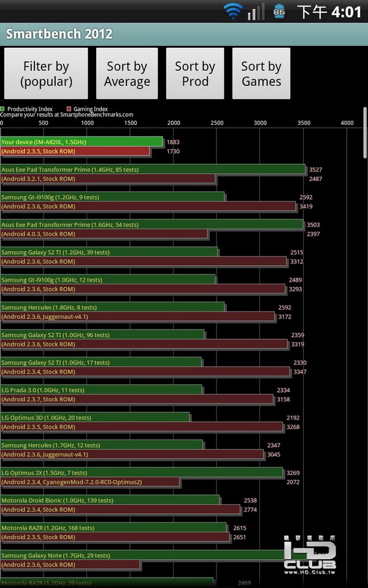Select the LG Optimus 3D 1.0GHz bar
Viewport: 368px width, 588px height.
pyautogui.click(x=95, y=417)
